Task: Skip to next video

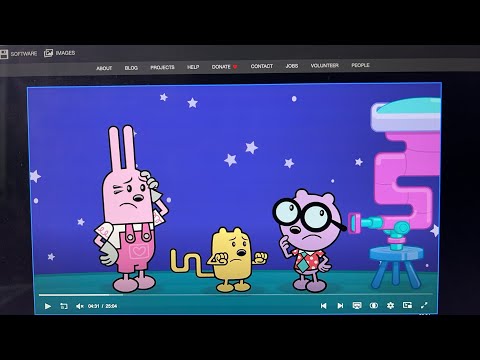Action: pyautogui.click(x=340, y=306)
